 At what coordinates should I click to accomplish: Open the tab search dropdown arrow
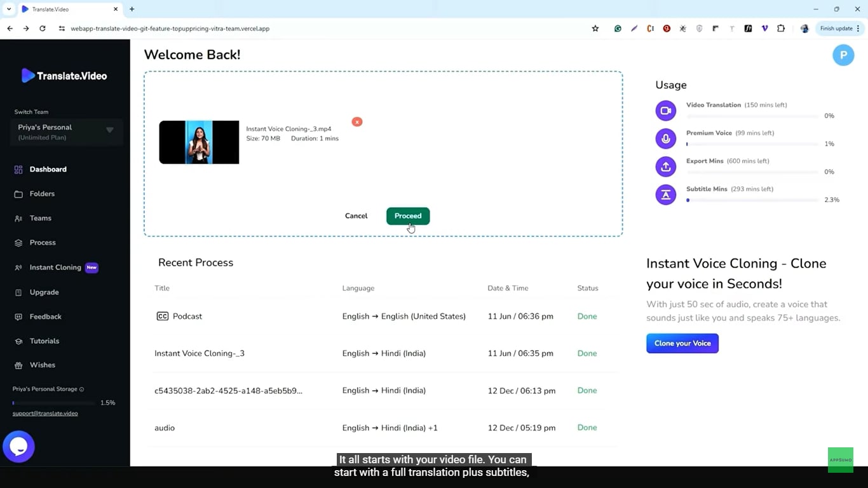coord(9,10)
